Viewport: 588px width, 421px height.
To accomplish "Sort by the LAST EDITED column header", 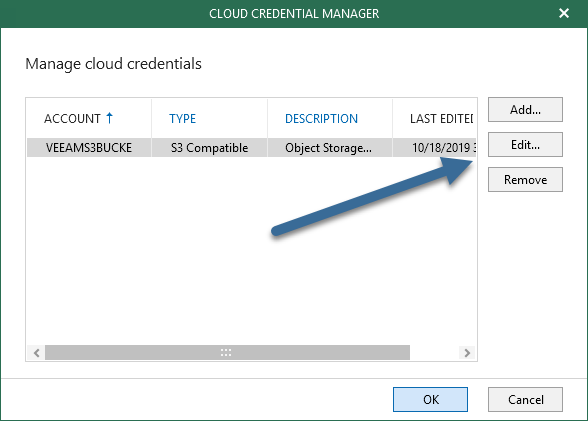I will coord(441,118).
